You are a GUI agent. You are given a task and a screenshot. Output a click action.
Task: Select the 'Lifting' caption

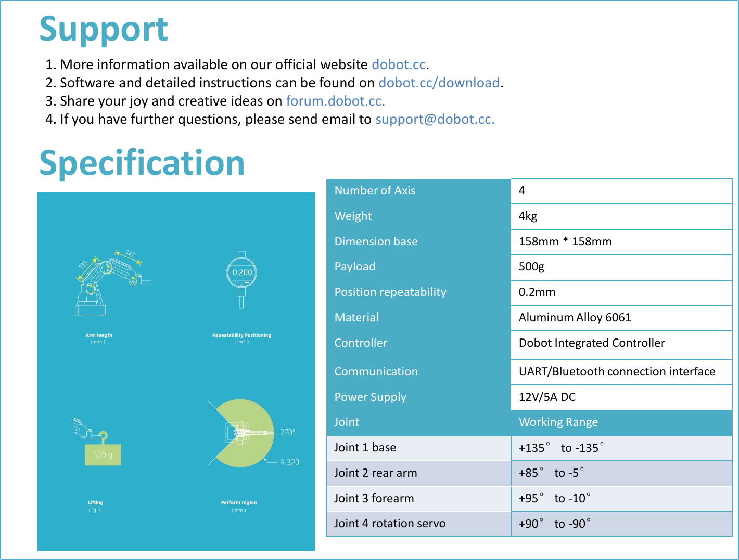point(95,503)
